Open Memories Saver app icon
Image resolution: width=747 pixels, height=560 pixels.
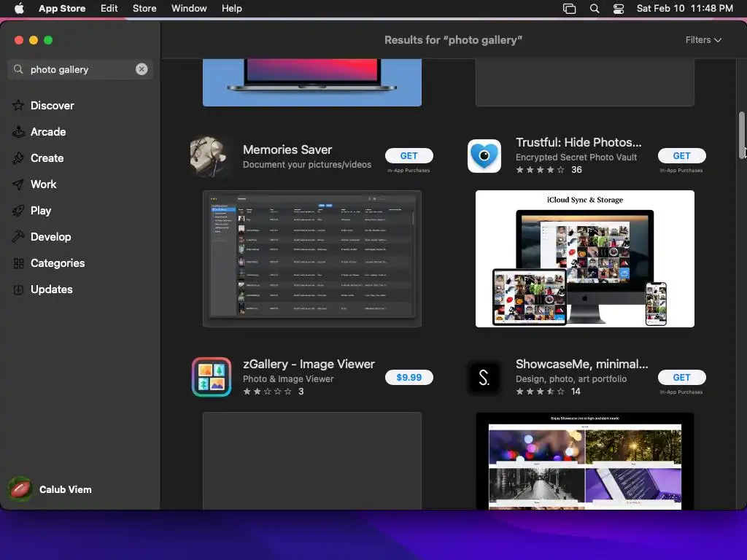point(209,156)
